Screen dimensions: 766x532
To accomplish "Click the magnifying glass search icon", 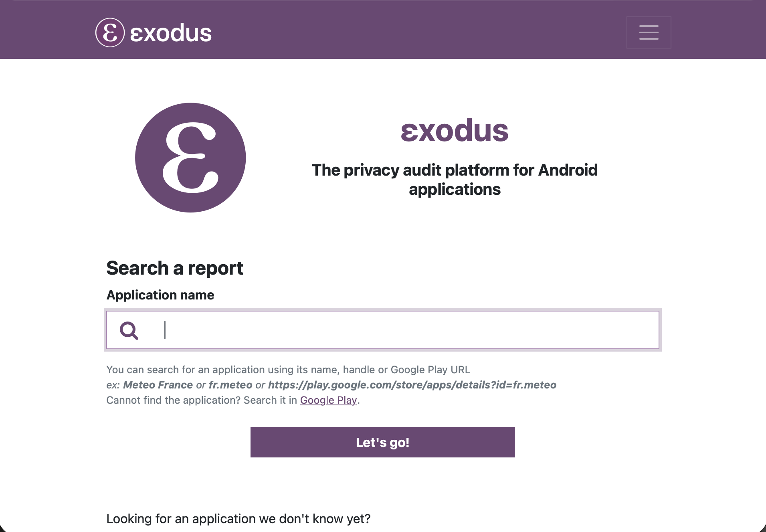I will (129, 331).
